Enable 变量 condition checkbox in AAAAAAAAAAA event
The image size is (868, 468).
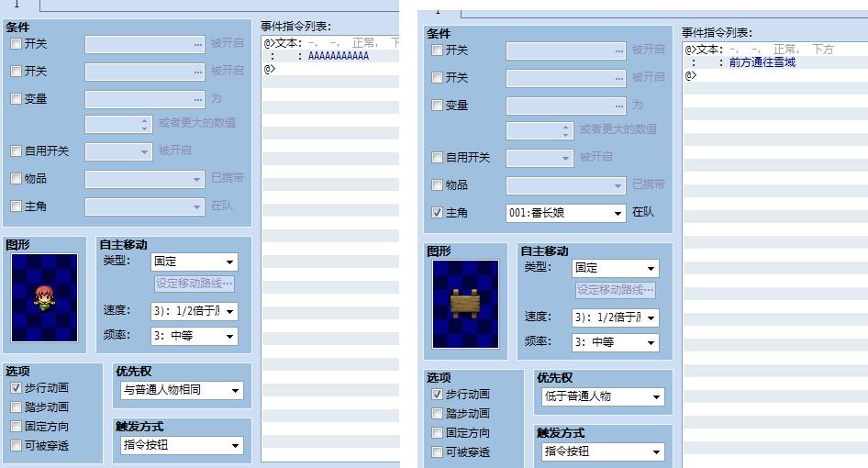coord(16,98)
